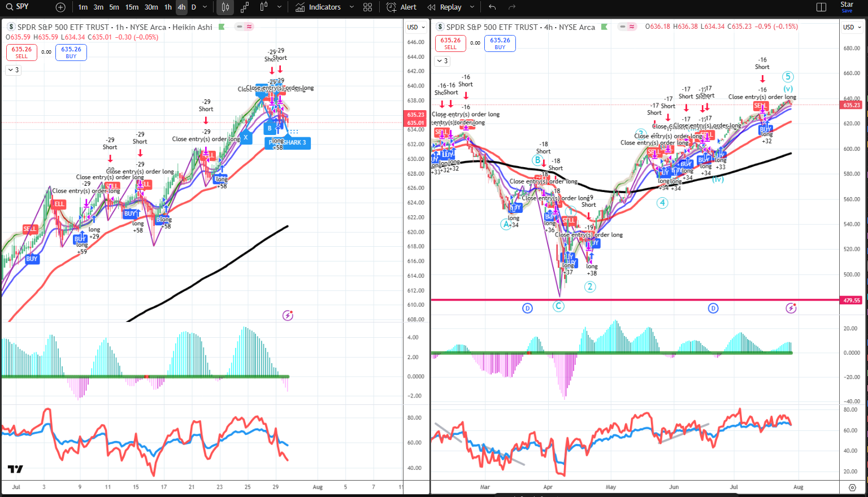Select the 30m timeframe
This screenshot has height=497, width=868.
click(x=151, y=7)
